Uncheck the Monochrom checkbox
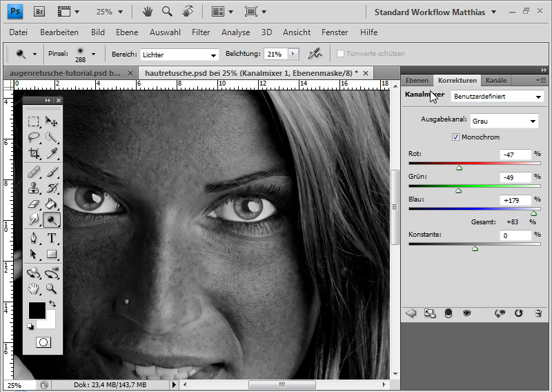The image size is (552, 392). (455, 137)
